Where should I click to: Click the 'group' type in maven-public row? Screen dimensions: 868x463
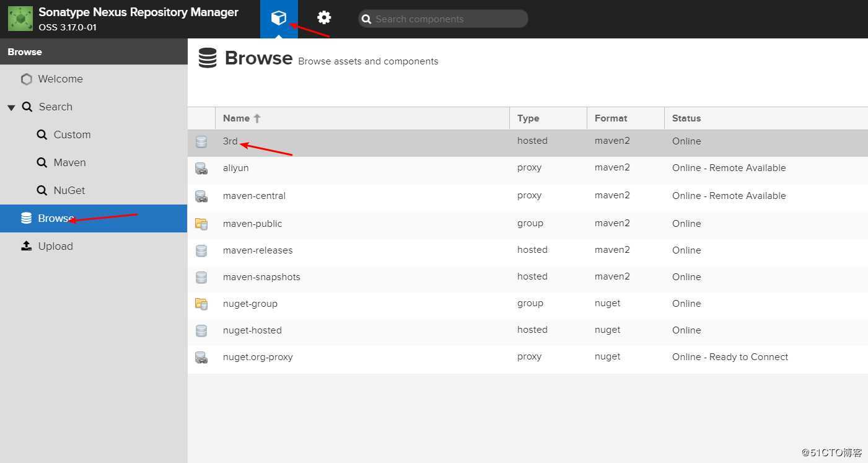[530, 223]
